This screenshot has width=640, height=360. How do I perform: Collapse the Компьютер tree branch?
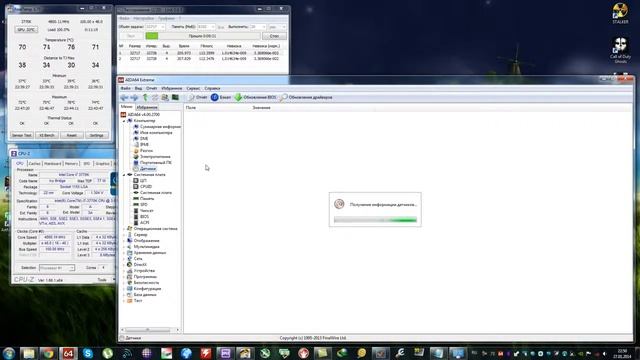(124, 121)
